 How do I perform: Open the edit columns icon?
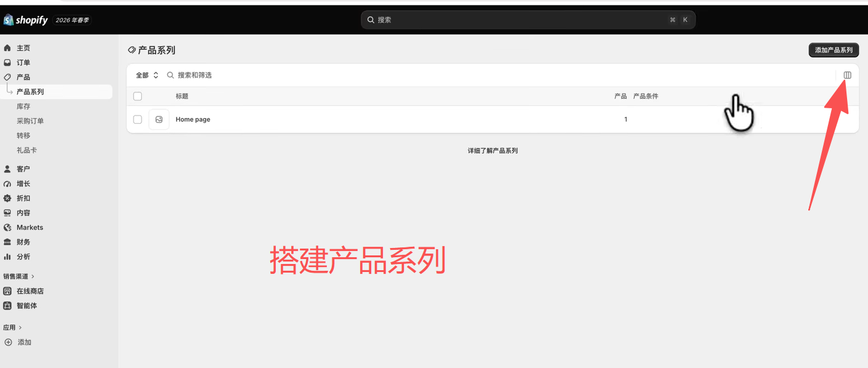pyautogui.click(x=848, y=75)
